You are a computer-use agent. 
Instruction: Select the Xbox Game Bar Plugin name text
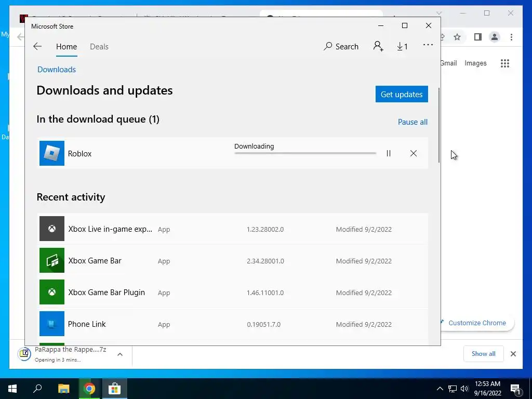click(107, 292)
